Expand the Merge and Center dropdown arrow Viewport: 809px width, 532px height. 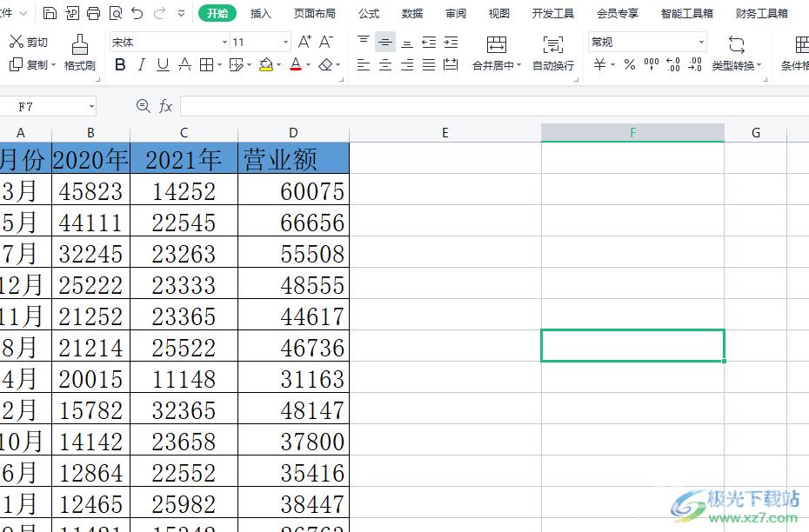(518, 65)
